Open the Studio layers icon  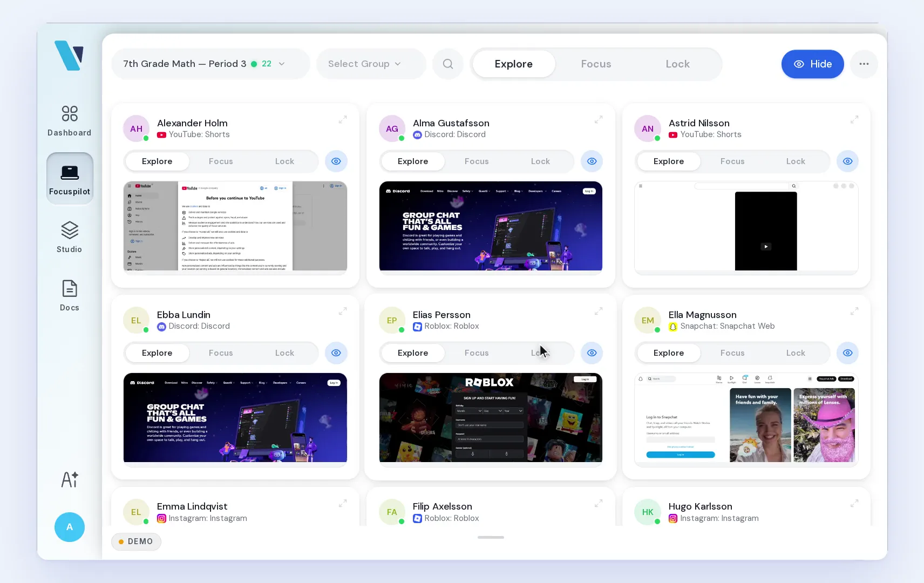click(70, 230)
